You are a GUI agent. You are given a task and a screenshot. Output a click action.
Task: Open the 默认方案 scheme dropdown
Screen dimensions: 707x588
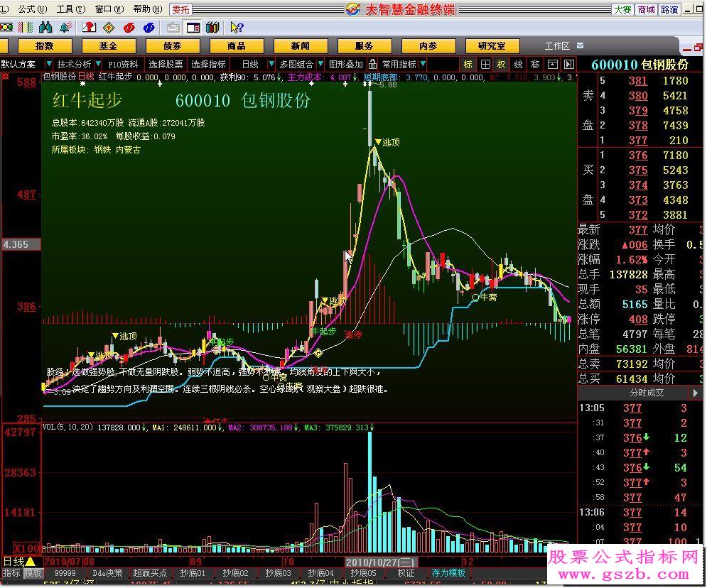21,63
